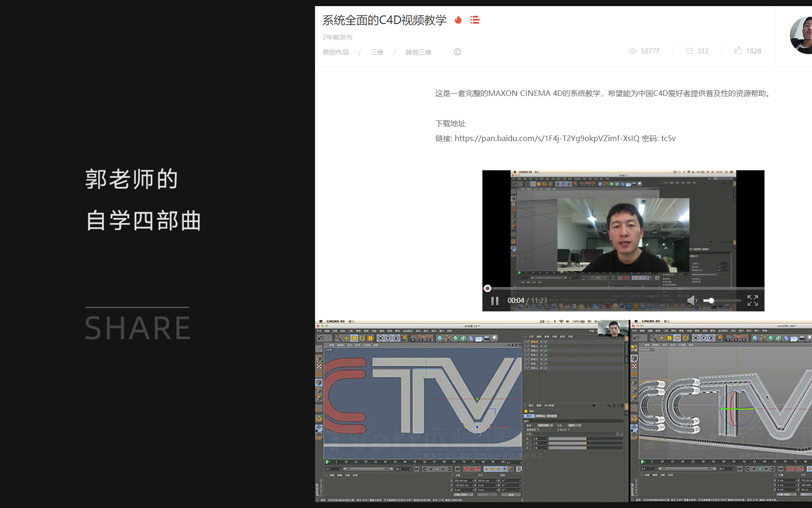The height and width of the screenshot is (508, 812).
Task: Open the 原创作品 category link
Action: pos(336,52)
